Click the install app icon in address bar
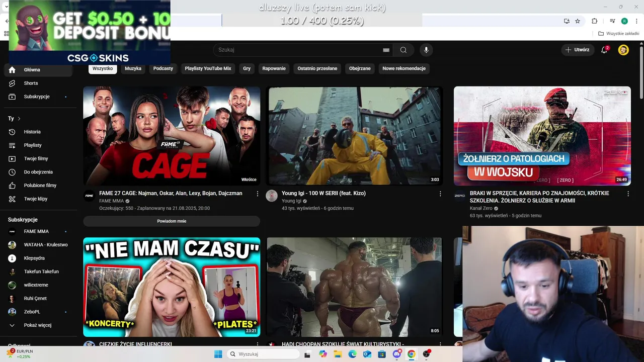 [567, 21]
